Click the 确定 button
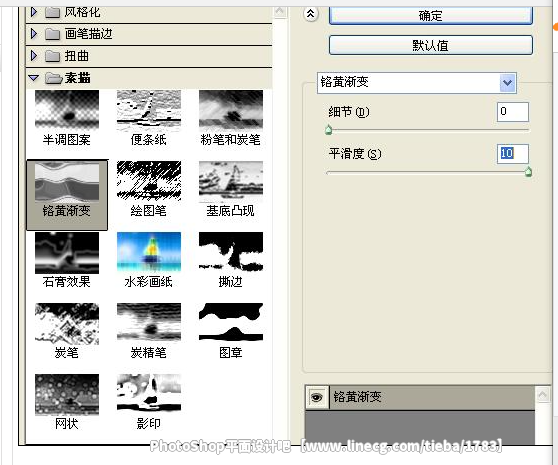Viewport: 558px width, 465px height. [431, 16]
